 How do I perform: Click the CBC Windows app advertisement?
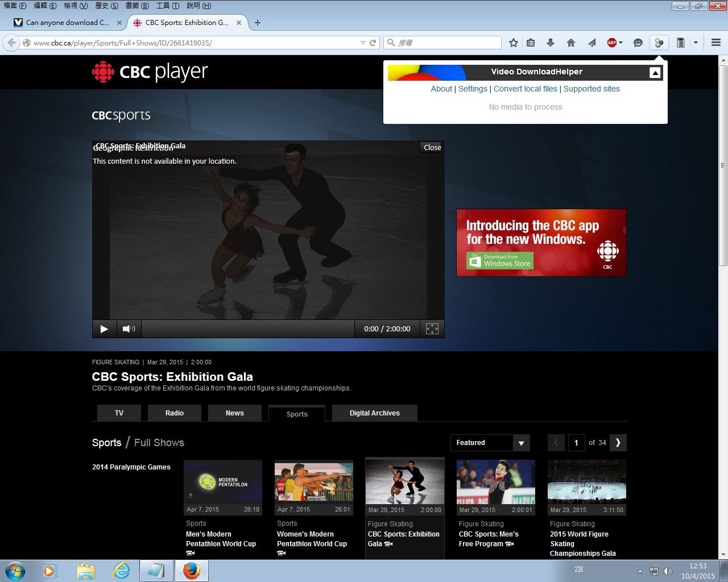[x=541, y=243]
